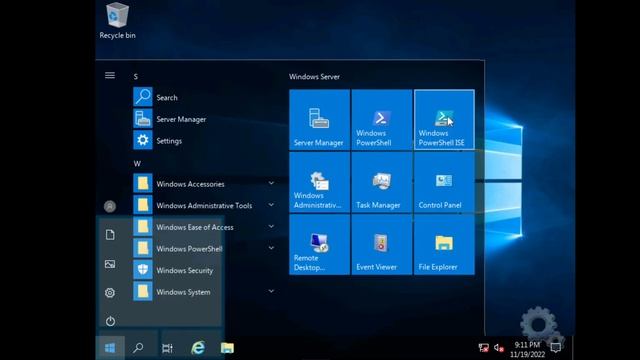This screenshot has height=360, width=640.
Task: Open the user account icon in Start
Action: point(110,207)
